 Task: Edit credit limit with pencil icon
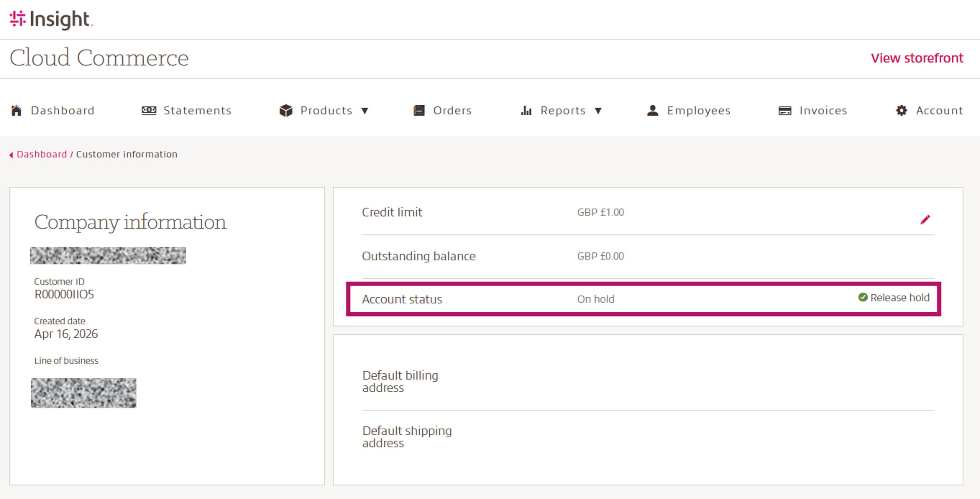925,220
